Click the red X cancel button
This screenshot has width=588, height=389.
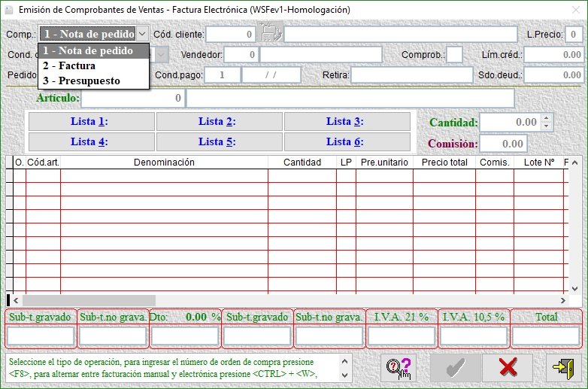(508, 368)
